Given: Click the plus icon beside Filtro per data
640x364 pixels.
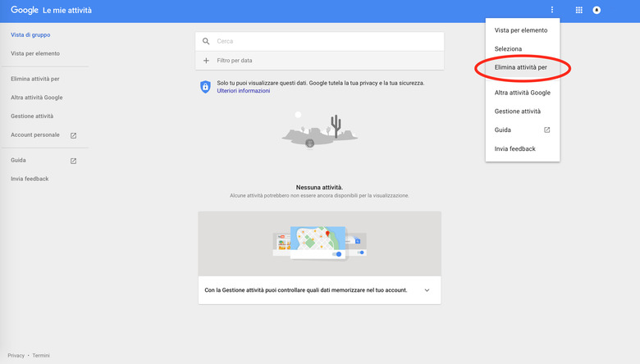Looking at the screenshot, I should click(206, 61).
